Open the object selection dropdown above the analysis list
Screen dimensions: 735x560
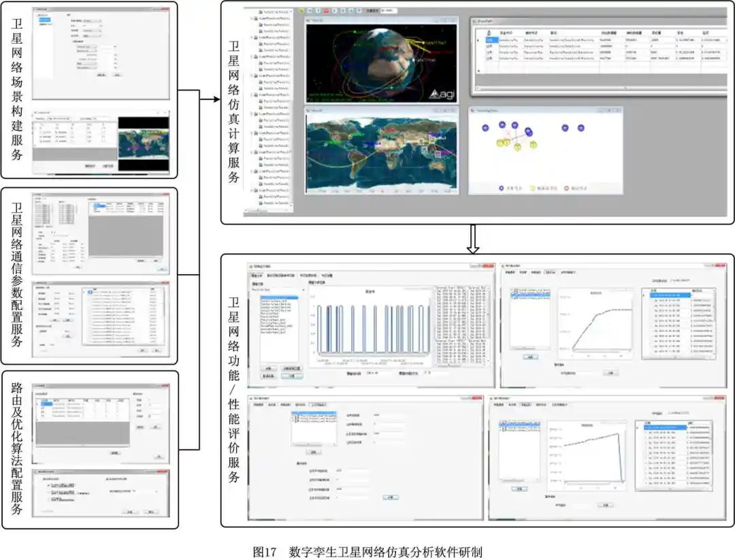pos(303,289)
